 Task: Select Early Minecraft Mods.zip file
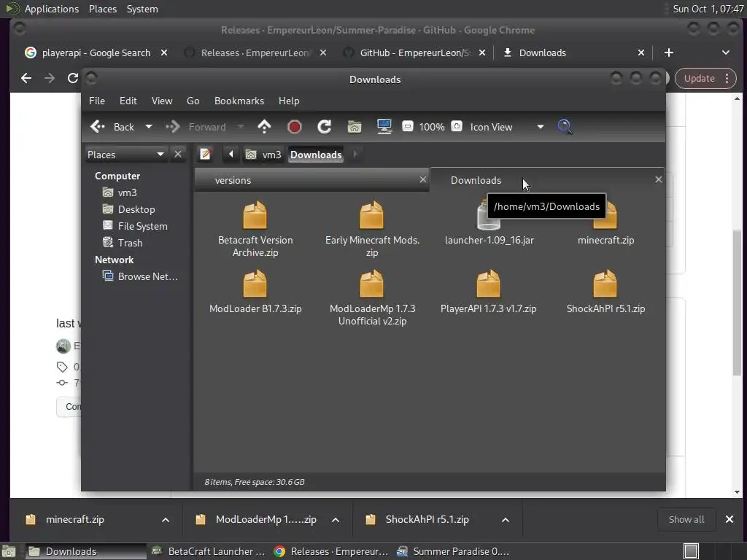pyautogui.click(x=372, y=230)
